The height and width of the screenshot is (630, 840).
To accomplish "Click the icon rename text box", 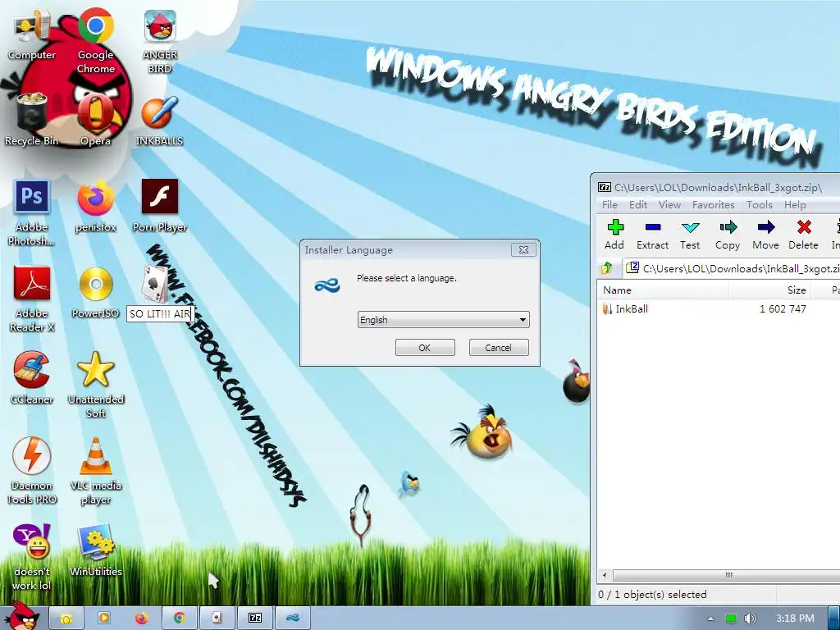I will click(160, 314).
